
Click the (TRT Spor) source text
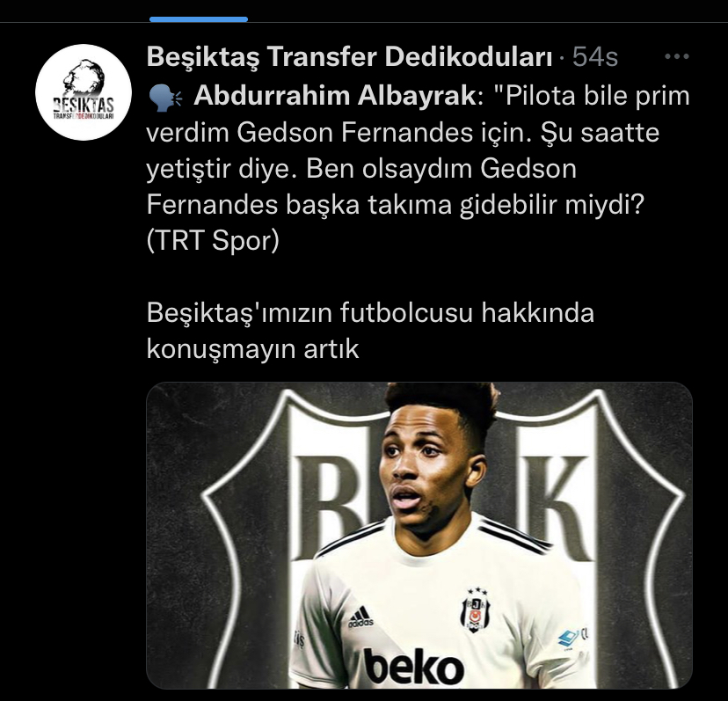tap(213, 241)
